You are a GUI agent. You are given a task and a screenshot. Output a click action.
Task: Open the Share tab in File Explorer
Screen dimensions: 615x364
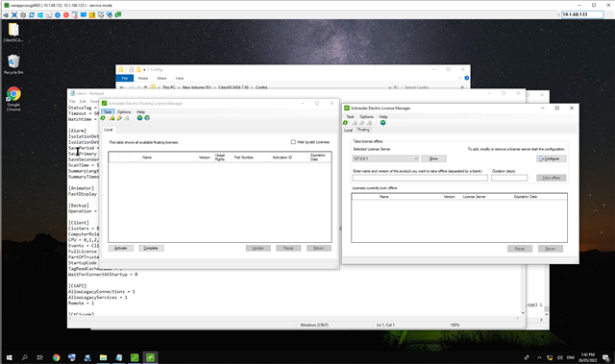pyautogui.click(x=161, y=78)
